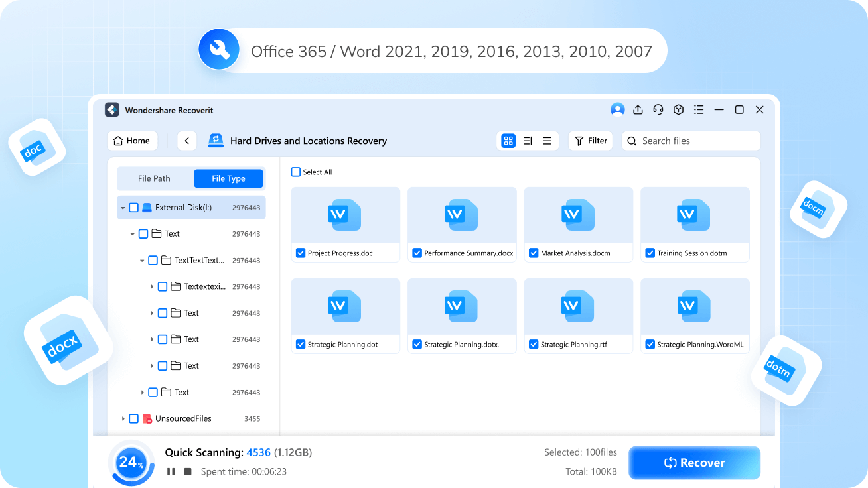The width and height of the screenshot is (868, 488).
Task: Switch to simple list view icon
Action: tap(547, 141)
